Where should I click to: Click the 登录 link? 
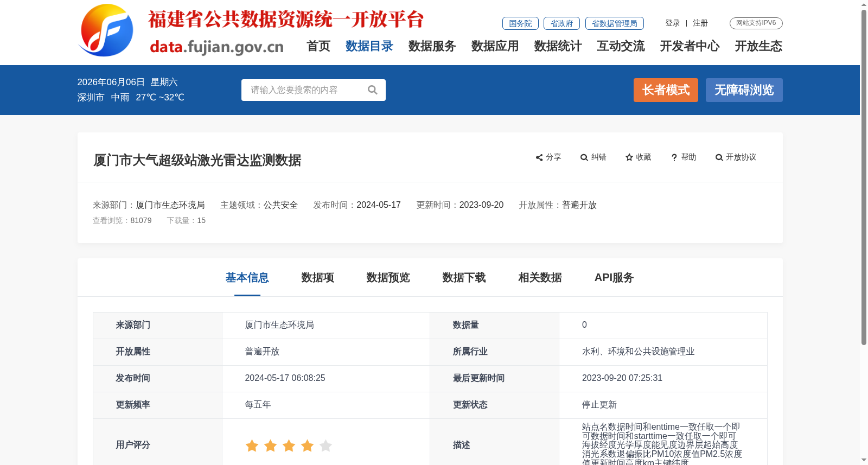(673, 23)
